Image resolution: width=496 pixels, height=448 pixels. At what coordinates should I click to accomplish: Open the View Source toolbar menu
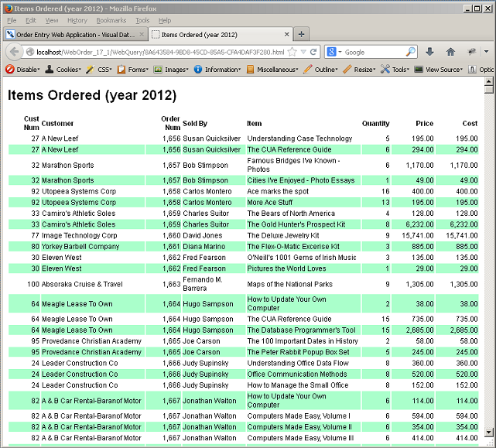point(439,70)
